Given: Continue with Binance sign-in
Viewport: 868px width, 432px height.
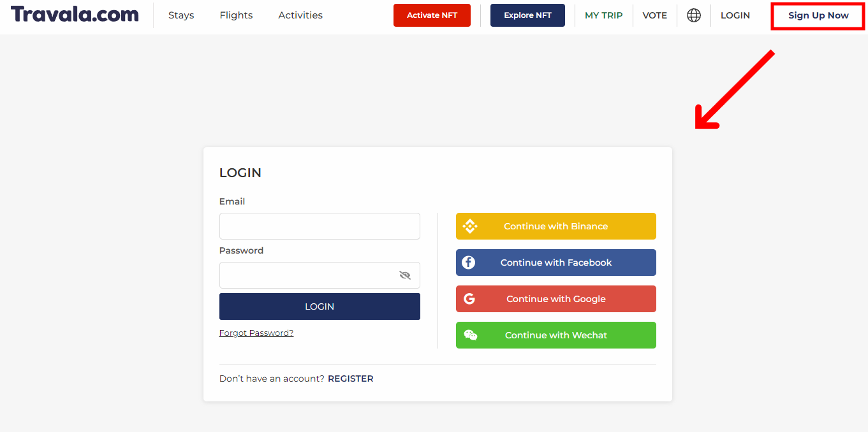Looking at the screenshot, I should pyautogui.click(x=556, y=226).
